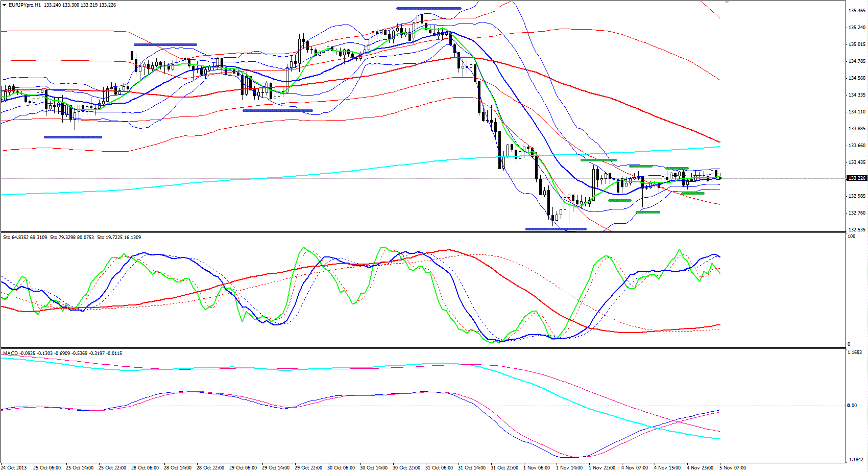Select the first green bar above 1 Nov 22:00

(x=598, y=160)
